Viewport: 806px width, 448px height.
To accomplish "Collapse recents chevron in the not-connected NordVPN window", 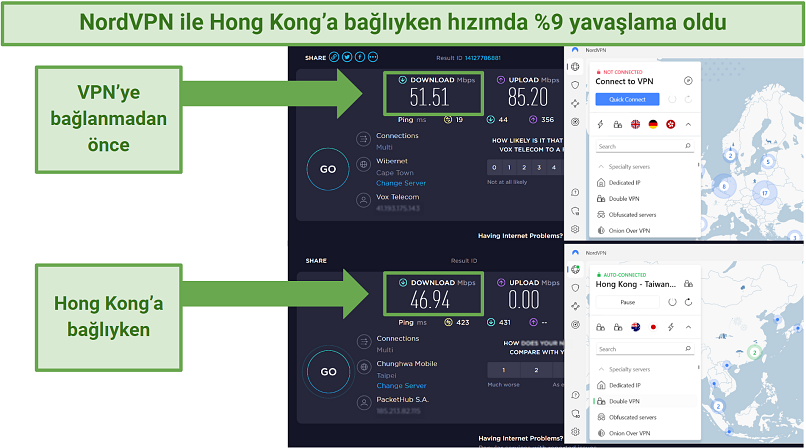I will [688, 124].
